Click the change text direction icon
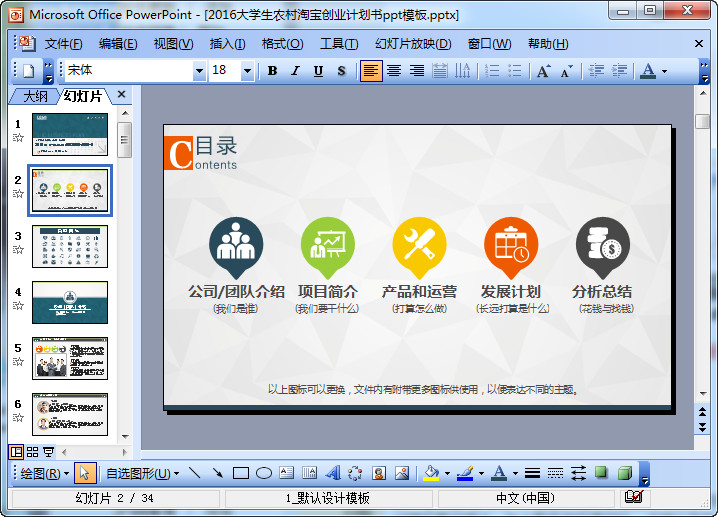 (x=462, y=71)
